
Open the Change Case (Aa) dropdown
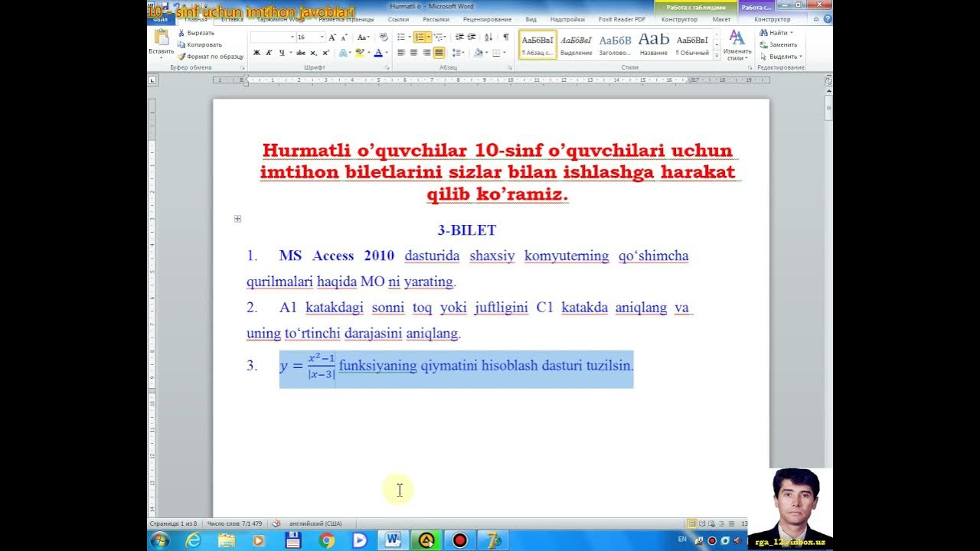364,37
